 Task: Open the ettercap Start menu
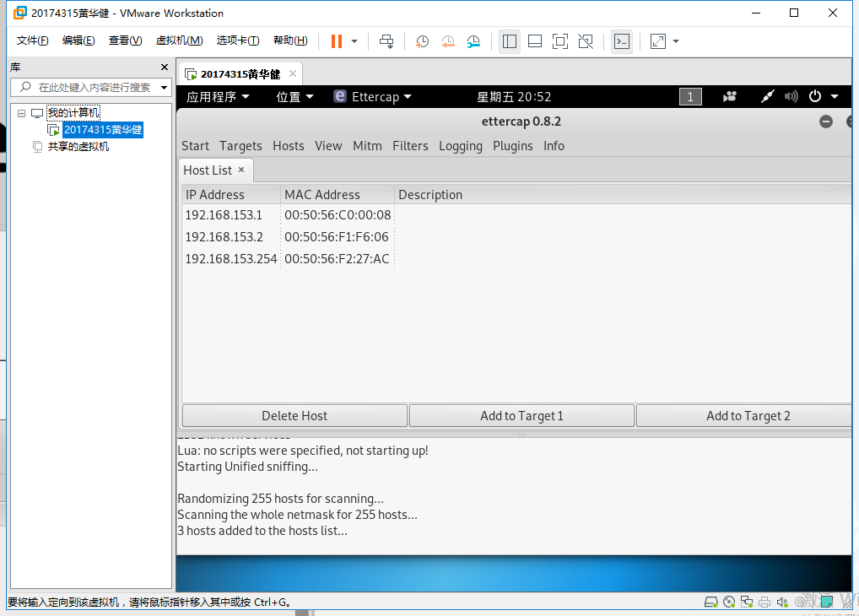click(x=195, y=146)
